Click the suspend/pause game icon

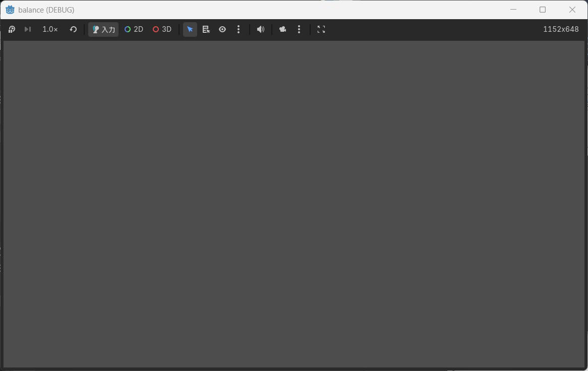(x=12, y=29)
